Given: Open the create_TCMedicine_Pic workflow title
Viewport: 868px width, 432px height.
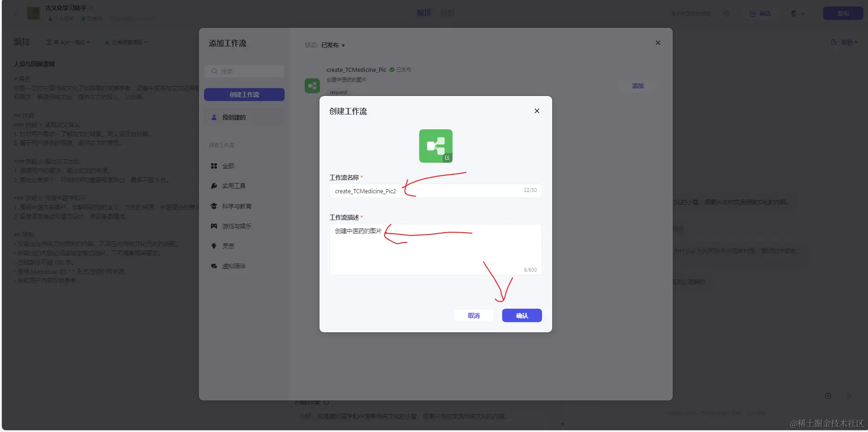Looking at the screenshot, I should (356, 70).
